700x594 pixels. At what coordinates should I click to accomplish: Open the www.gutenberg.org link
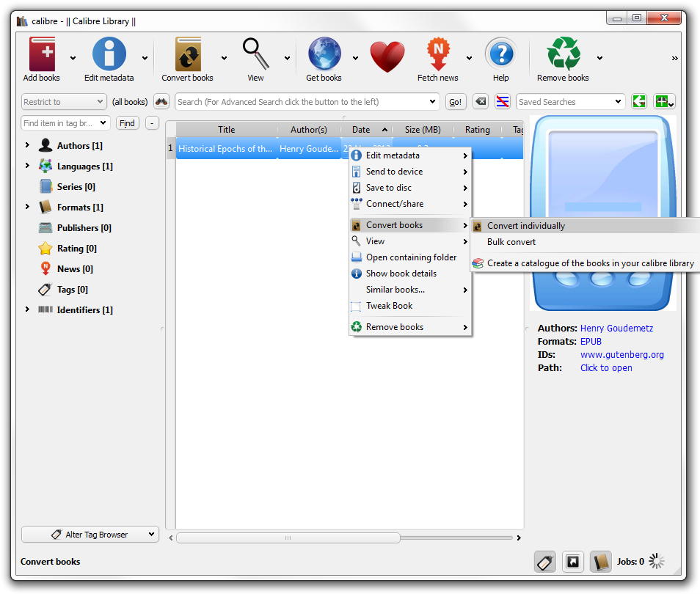tap(622, 354)
